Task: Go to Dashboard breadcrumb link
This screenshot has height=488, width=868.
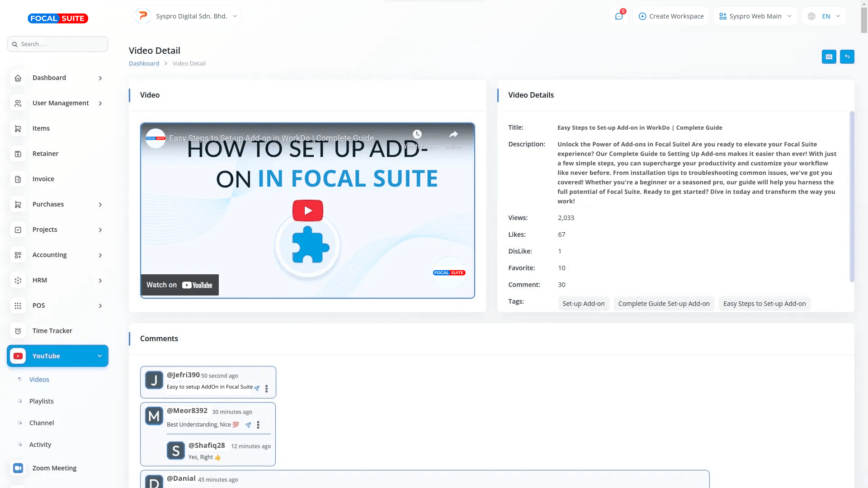Action: pyautogui.click(x=144, y=64)
